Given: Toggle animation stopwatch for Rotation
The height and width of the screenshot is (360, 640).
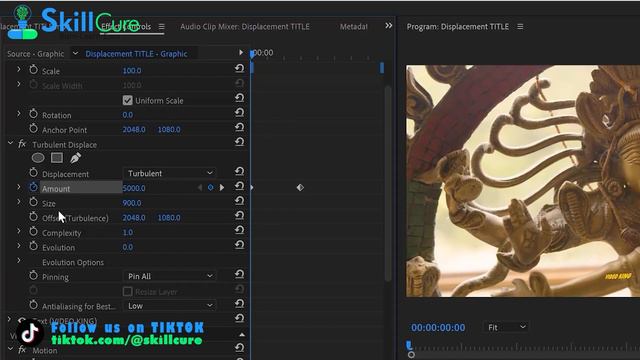Looking at the screenshot, I should pos(33,114).
